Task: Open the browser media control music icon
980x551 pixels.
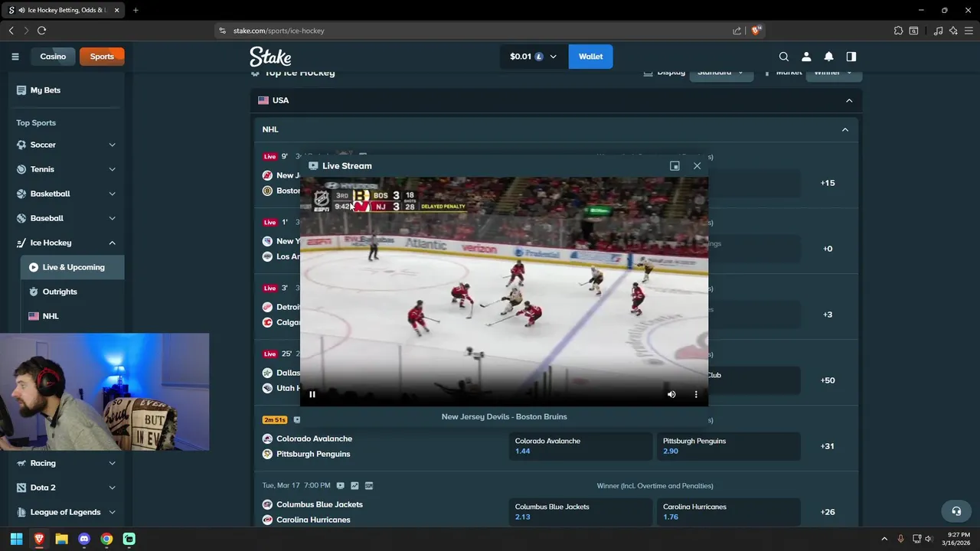Action: point(939,31)
